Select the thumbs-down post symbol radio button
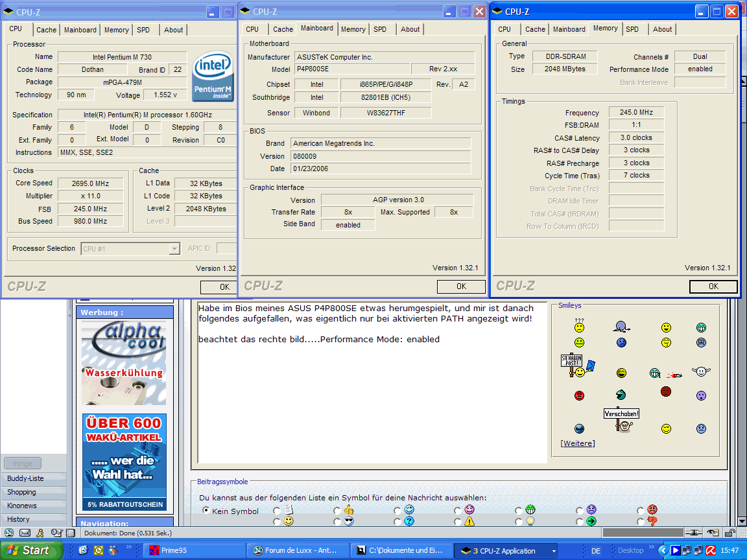 641,521
